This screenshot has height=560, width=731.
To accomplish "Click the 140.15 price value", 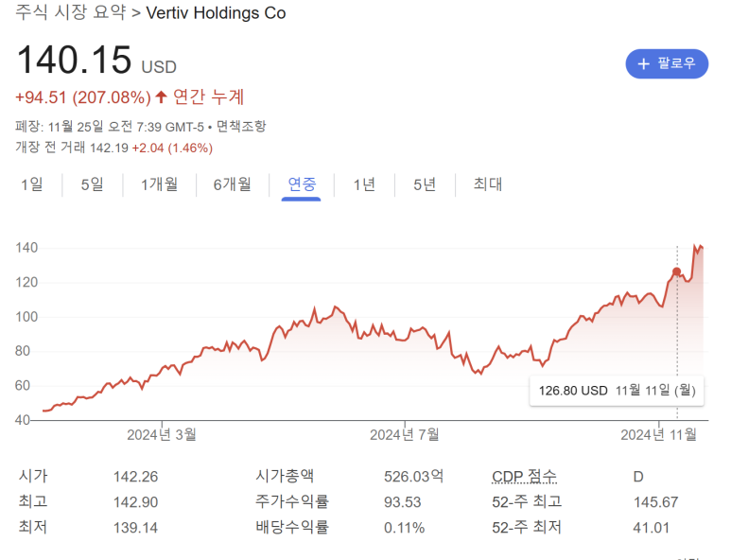I will tap(74, 60).
